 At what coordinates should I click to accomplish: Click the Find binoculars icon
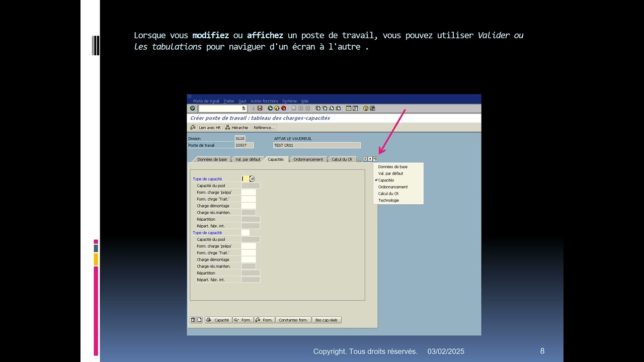(x=301, y=108)
